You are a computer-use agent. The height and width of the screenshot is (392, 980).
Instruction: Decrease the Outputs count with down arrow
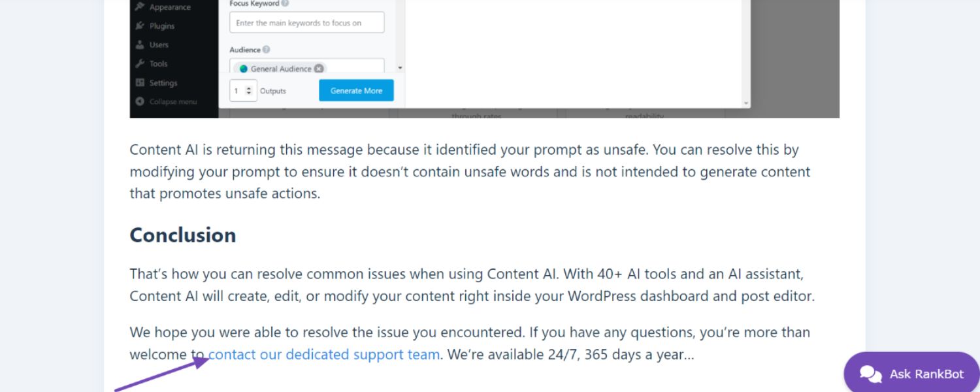[249, 94]
